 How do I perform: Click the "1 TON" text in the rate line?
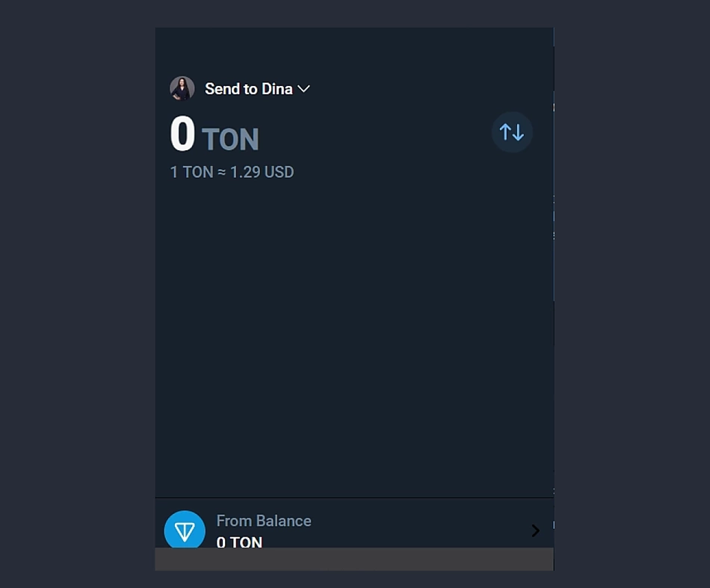[192, 172]
